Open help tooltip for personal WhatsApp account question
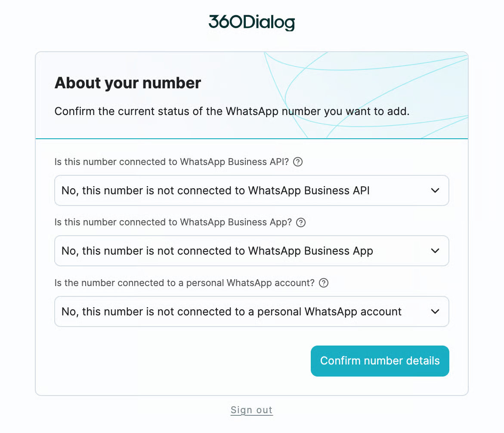This screenshot has width=504, height=433. 324,283
